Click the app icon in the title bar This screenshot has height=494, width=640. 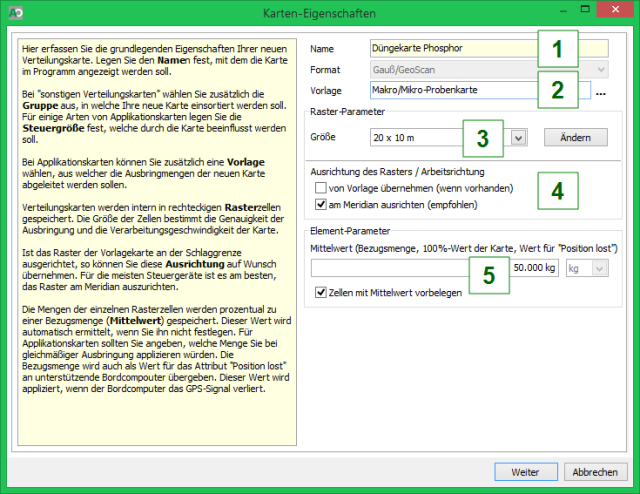tap(14, 14)
